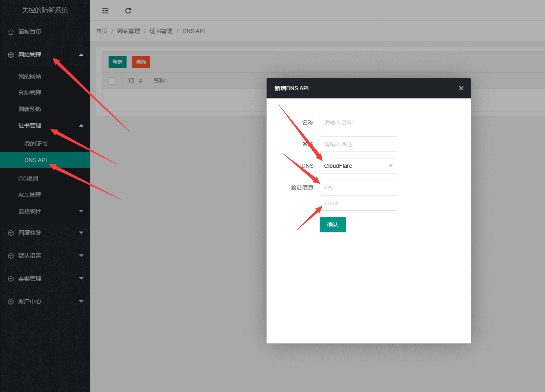Click the cube icon beside 账户中心
Image resolution: width=545 pixels, height=392 pixels.
pyautogui.click(x=11, y=301)
